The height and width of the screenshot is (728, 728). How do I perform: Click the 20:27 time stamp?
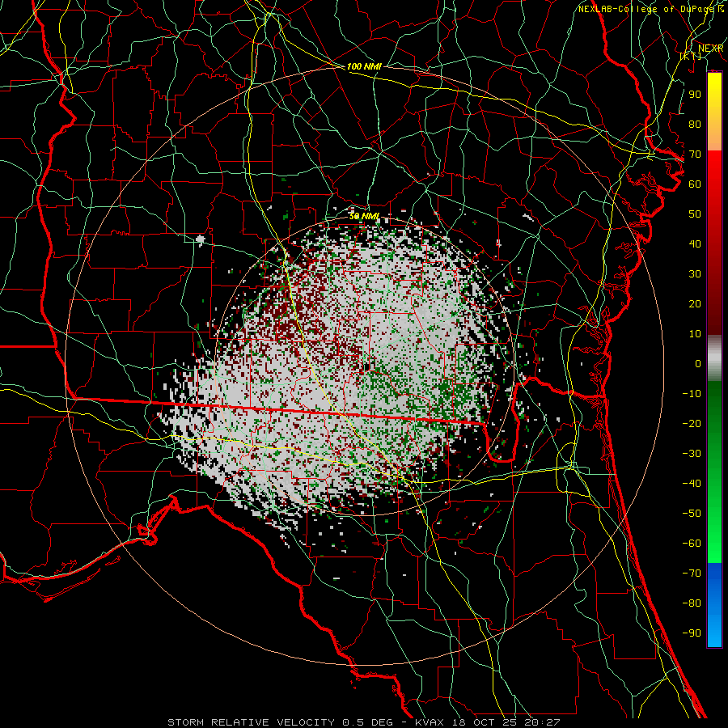coord(542,722)
